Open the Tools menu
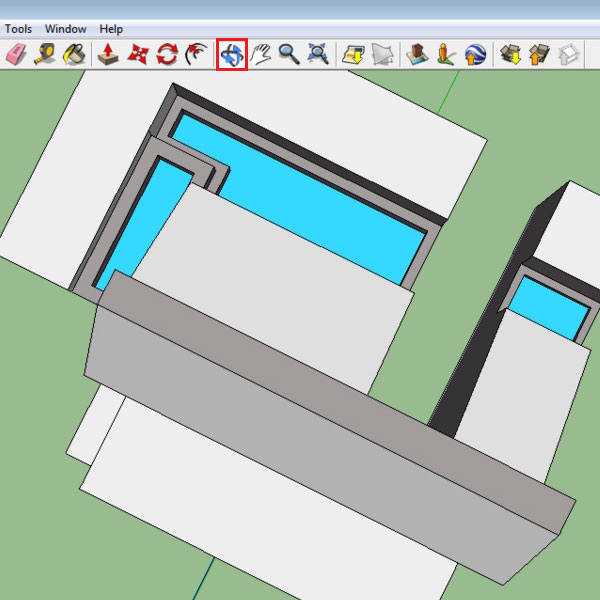This screenshot has height=600, width=600. (18, 29)
